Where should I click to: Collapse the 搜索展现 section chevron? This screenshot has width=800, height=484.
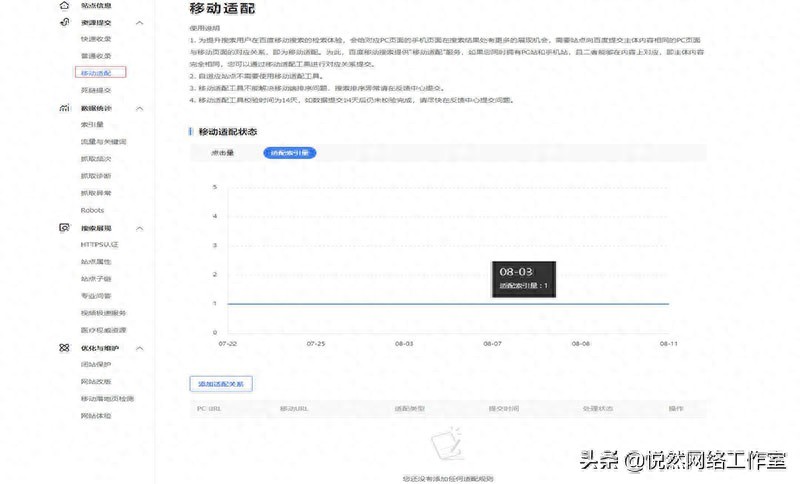(x=140, y=228)
